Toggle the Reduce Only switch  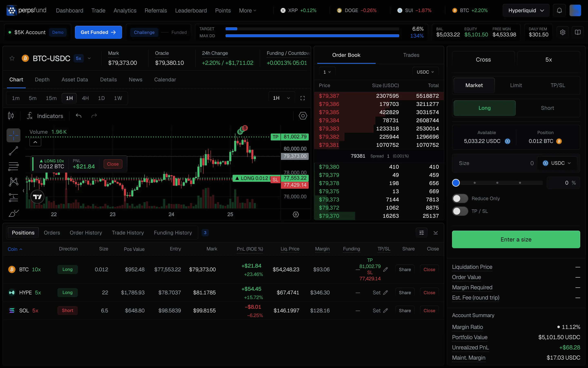click(460, 199)
